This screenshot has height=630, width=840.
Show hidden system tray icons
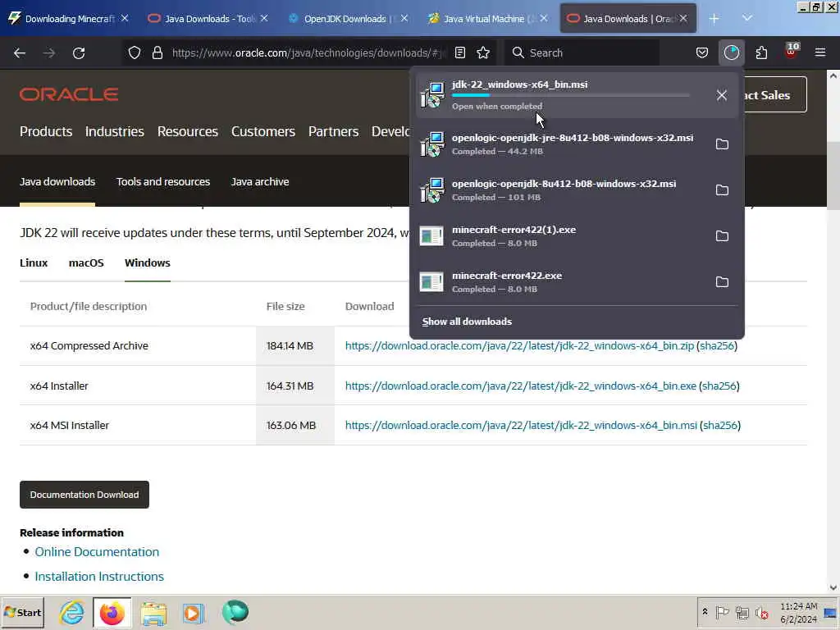[705, 612]
